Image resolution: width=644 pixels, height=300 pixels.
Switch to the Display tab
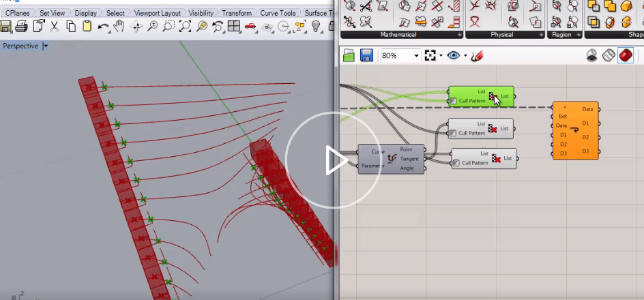click(x=85, y=13)
